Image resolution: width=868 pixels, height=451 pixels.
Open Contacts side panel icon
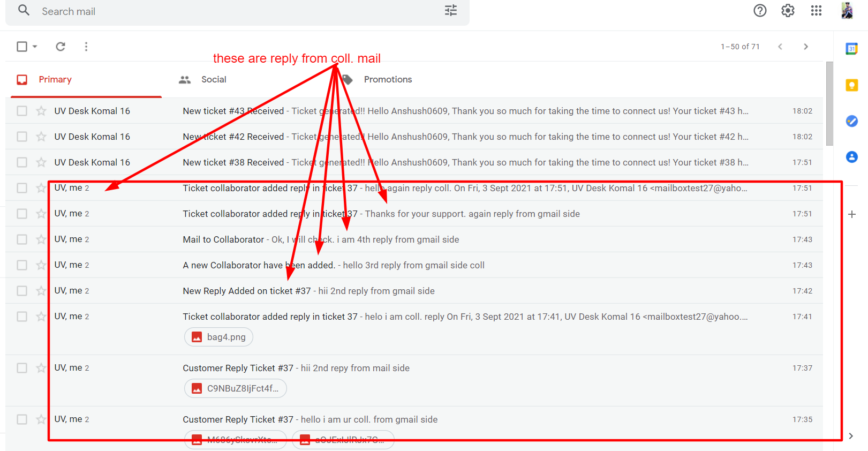click(851, 157)
